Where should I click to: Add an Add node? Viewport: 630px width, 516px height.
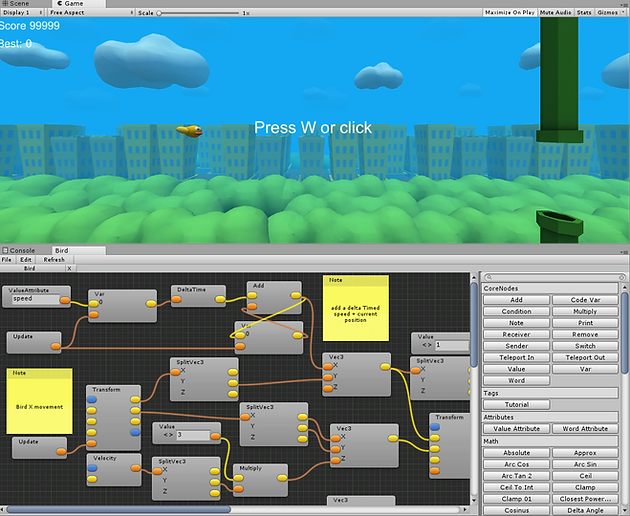point(516,300)
